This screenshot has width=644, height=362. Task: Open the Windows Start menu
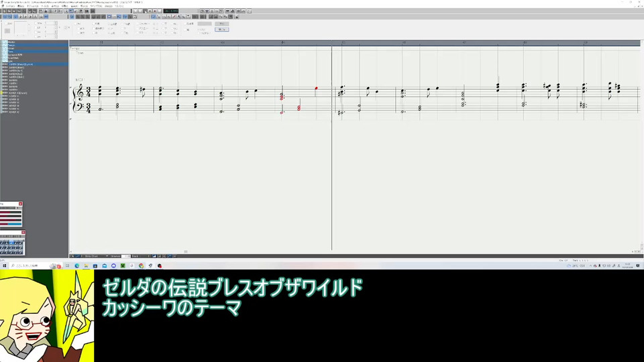pos(5,266)
